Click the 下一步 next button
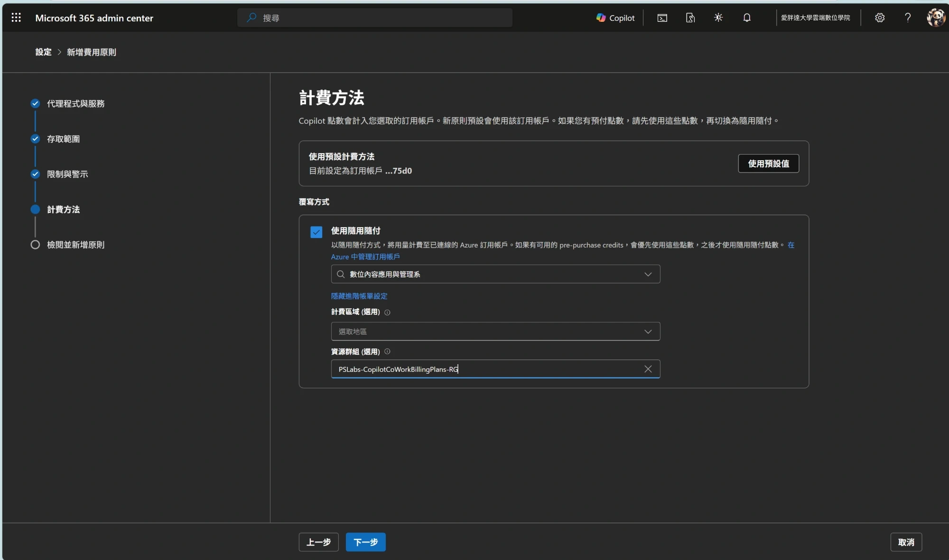 (x=365, y=542)
